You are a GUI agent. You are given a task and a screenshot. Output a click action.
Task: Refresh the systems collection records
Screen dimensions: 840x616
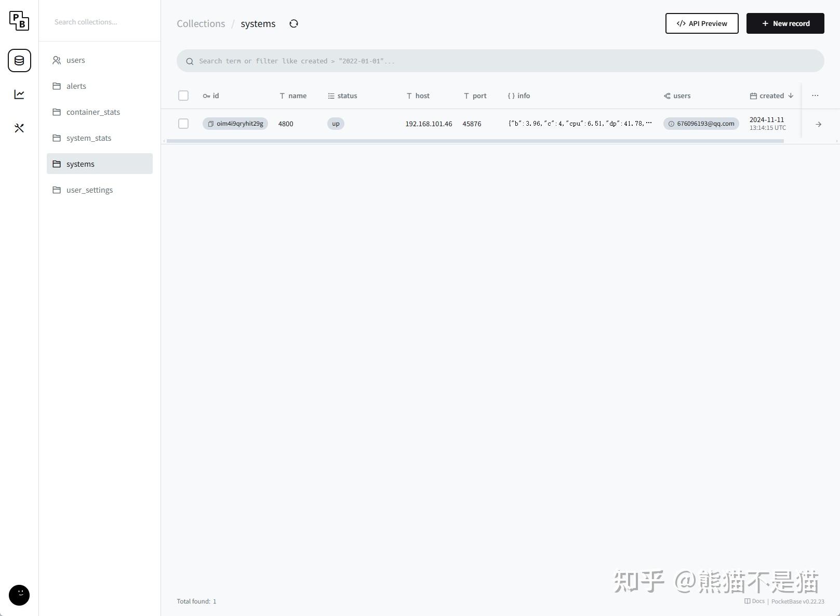pos(294,24)
